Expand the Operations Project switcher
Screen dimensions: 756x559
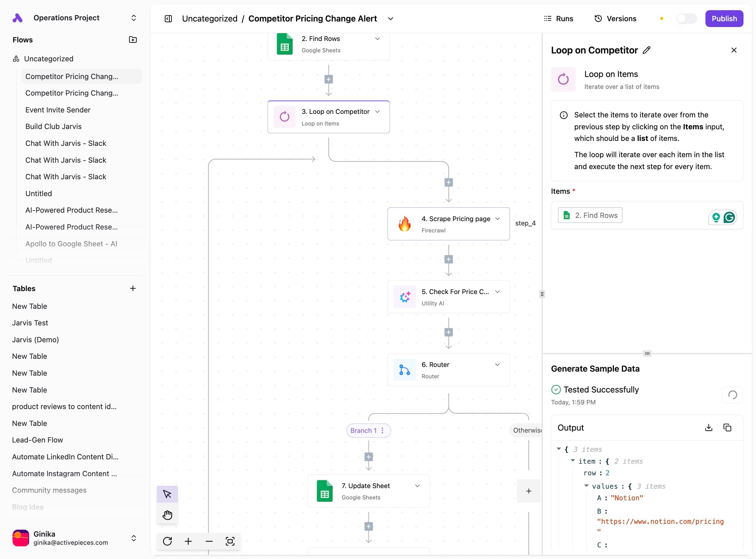click(134, 18)
